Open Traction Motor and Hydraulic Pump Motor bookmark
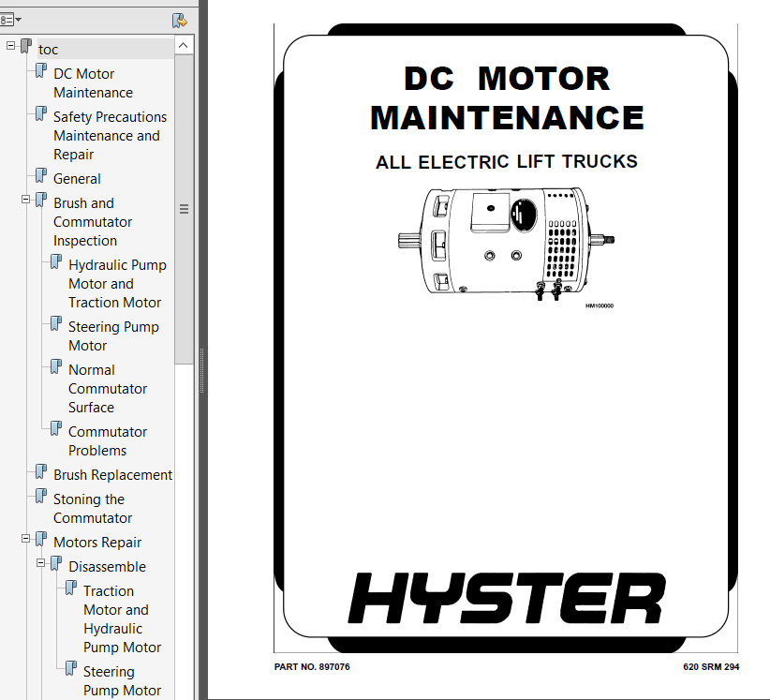 click(123, 619)
